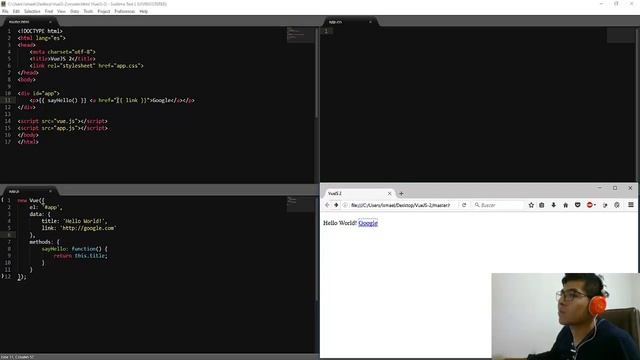Click the sayHello: function() line
The image size is (640, 360).
tap(74, 249)
